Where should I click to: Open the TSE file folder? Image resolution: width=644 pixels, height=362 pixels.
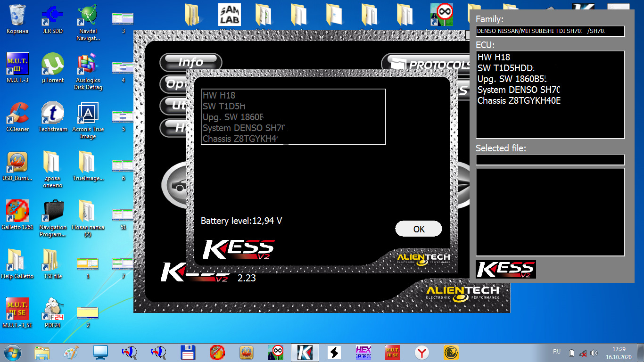pos(53,264)
